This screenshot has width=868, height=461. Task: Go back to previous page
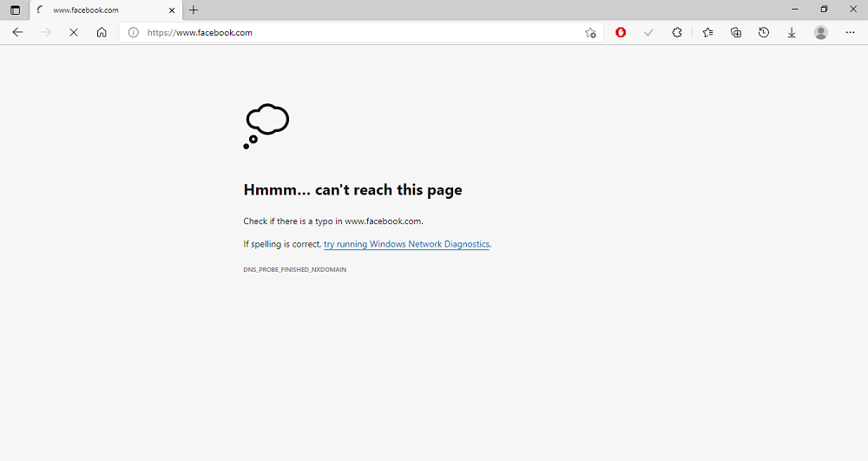click(x=17, y=33)
